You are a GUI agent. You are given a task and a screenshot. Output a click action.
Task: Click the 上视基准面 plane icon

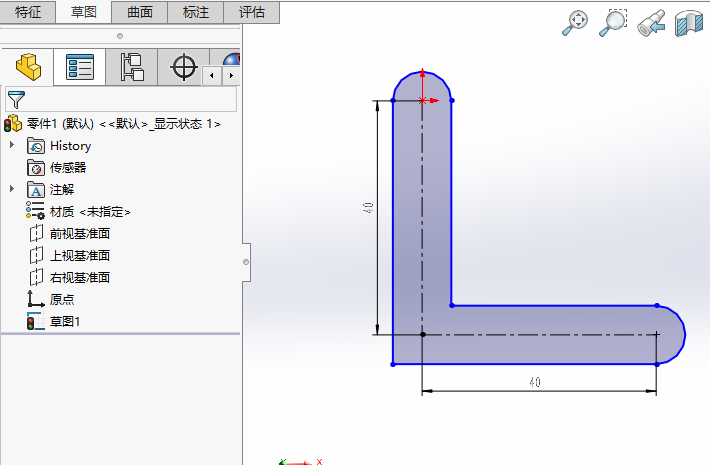point(36,255)
